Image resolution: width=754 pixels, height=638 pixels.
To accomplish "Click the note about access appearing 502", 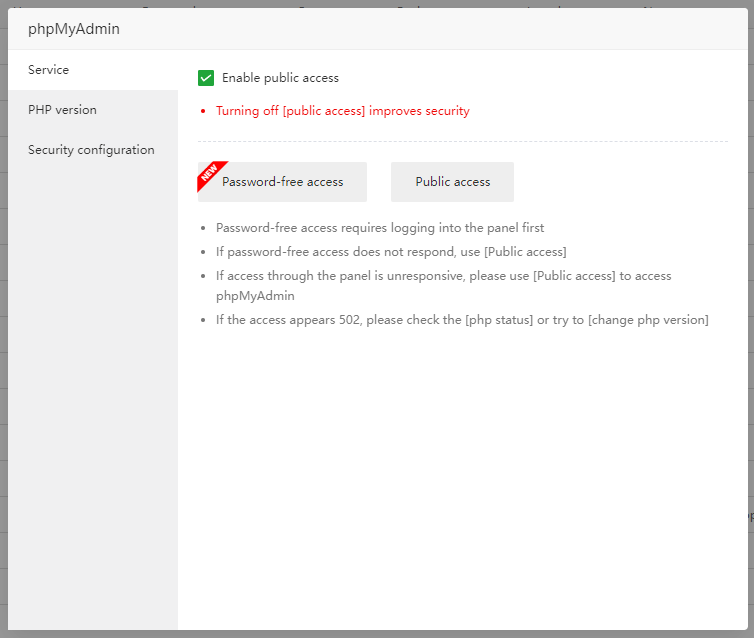I will pyautogui.click(x=340, y=320).
